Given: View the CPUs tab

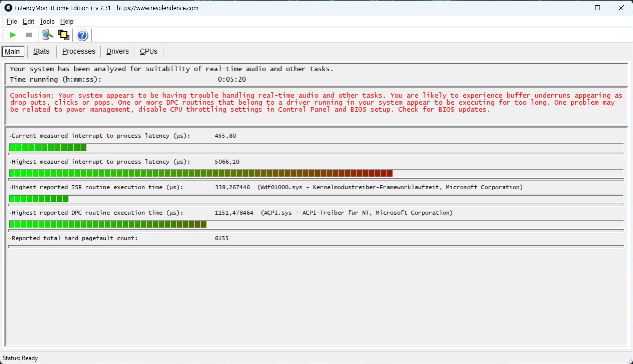Looking at the screenshot, I should (x=148, y=51).
